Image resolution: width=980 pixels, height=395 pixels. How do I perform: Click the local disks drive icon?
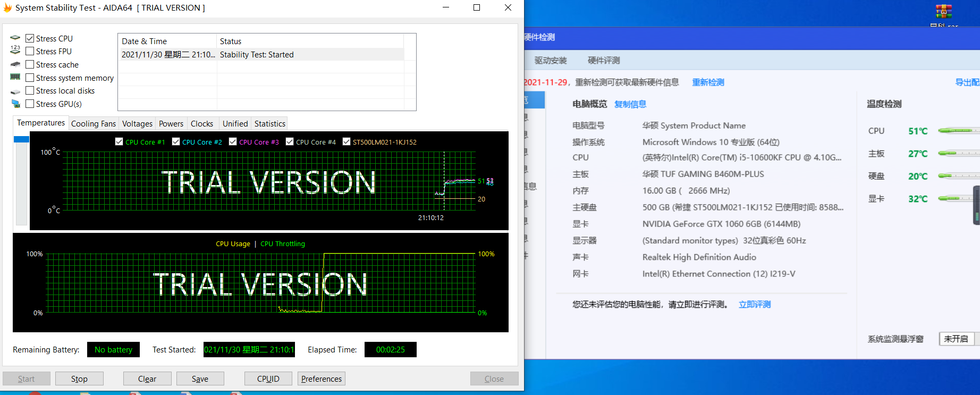[15, 91]
